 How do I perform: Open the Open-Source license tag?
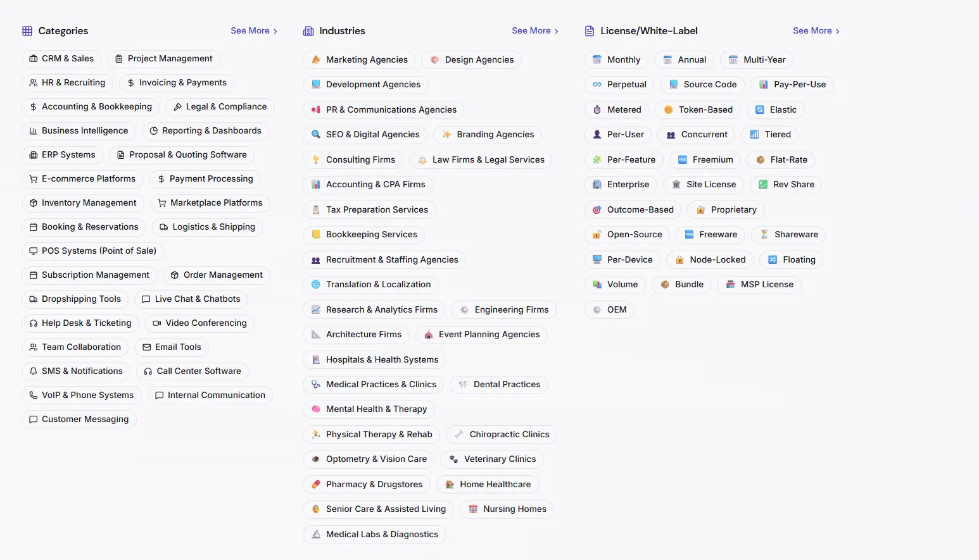click(627, 234)
